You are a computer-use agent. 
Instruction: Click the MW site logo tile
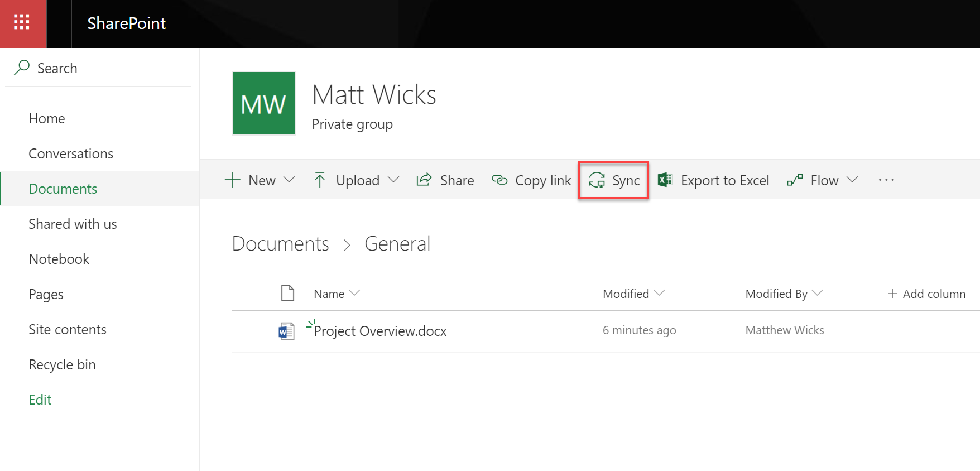(263, 103)
